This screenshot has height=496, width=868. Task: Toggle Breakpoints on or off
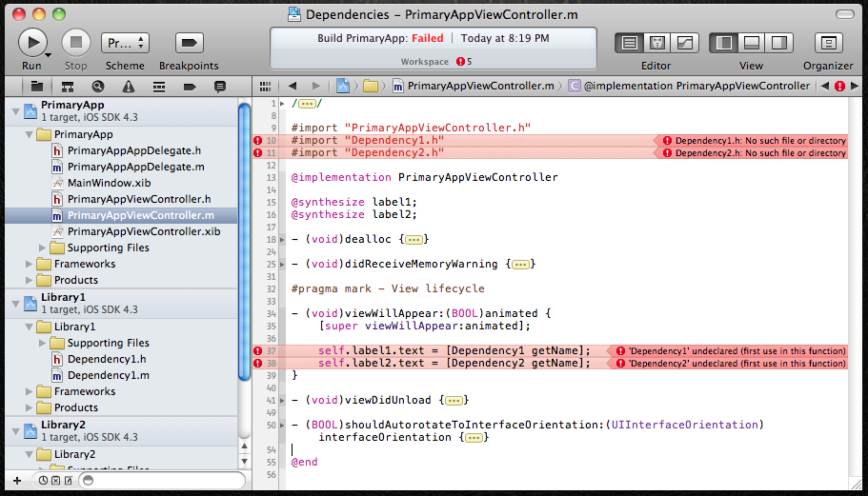[x=190, y=43]
